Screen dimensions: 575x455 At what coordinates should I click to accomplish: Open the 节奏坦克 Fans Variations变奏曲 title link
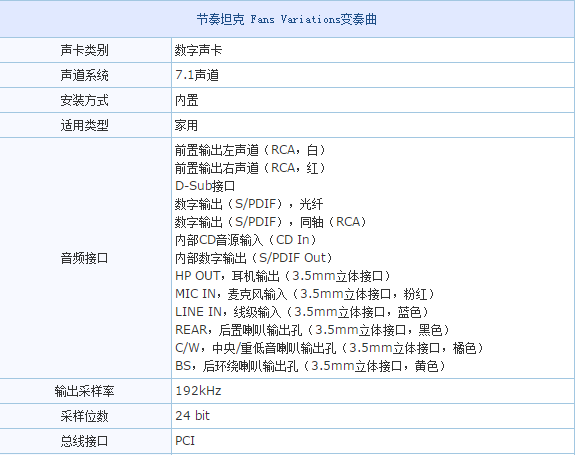[287, 19]
